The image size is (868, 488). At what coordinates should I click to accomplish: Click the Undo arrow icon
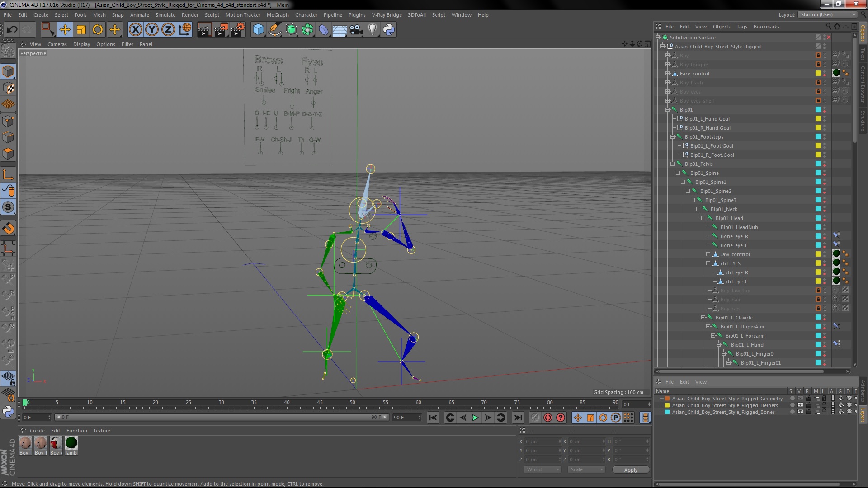click(x=12, y=30)
